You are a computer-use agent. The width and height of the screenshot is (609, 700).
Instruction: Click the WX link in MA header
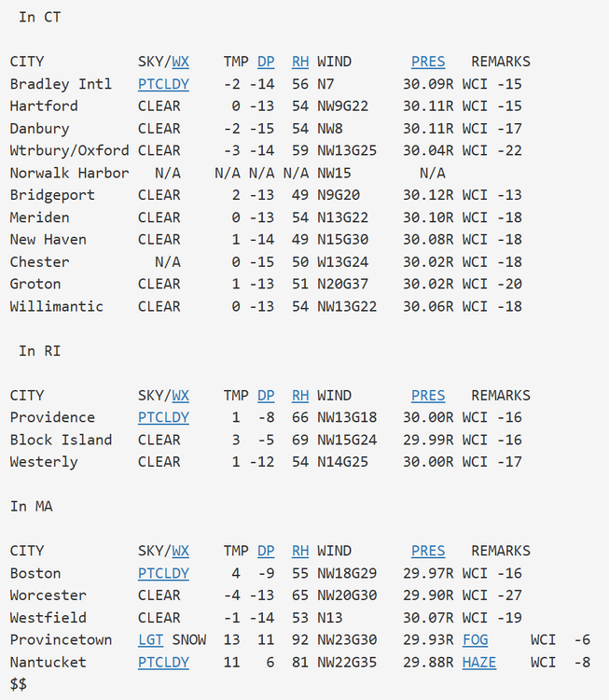tap(180, 551)
